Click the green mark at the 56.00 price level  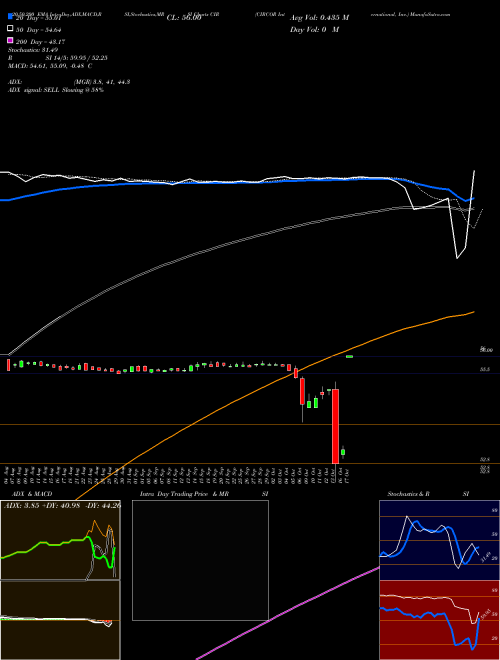coord(349,357)
